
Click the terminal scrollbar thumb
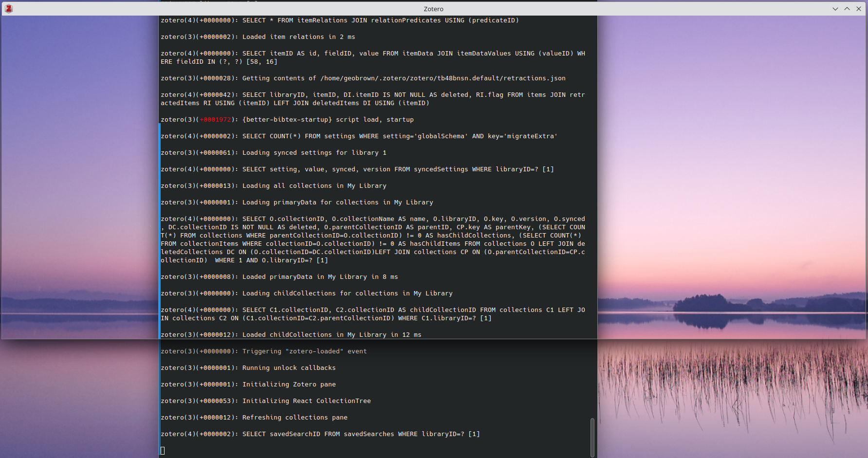click(592, 437)
